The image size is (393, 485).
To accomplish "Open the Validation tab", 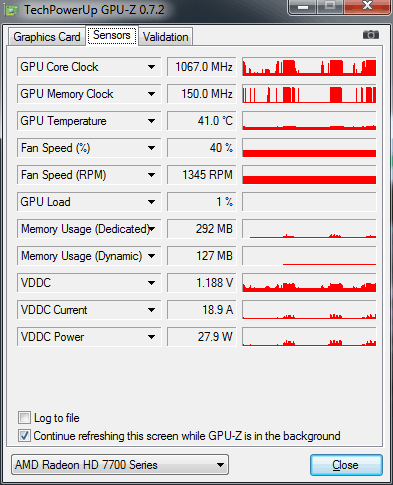I will coord(166,37).
